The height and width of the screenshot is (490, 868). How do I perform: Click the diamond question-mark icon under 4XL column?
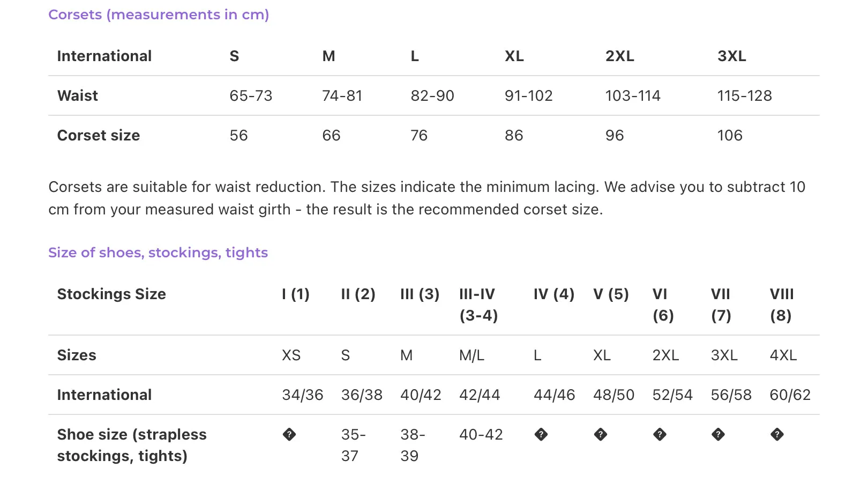777,434
